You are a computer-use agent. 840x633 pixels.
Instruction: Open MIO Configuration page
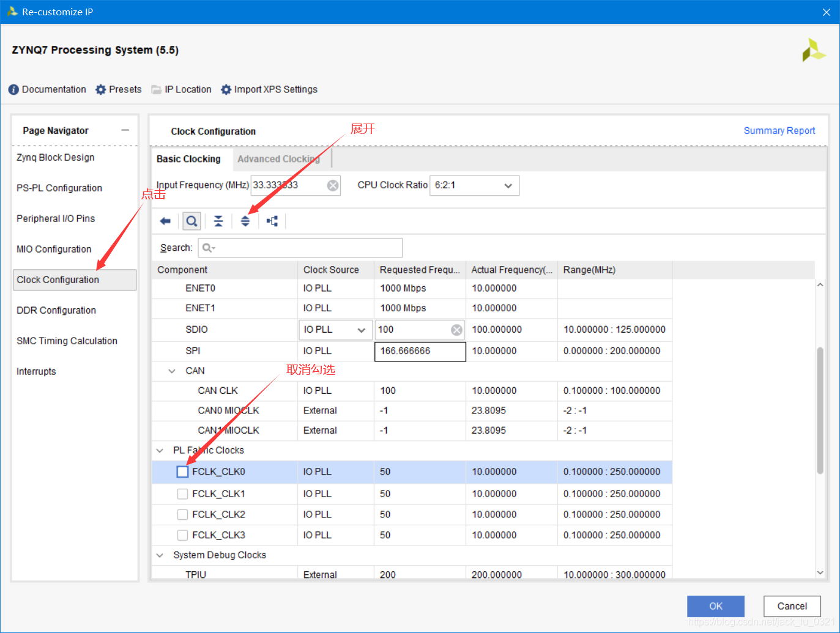click(x=54, y=249)
